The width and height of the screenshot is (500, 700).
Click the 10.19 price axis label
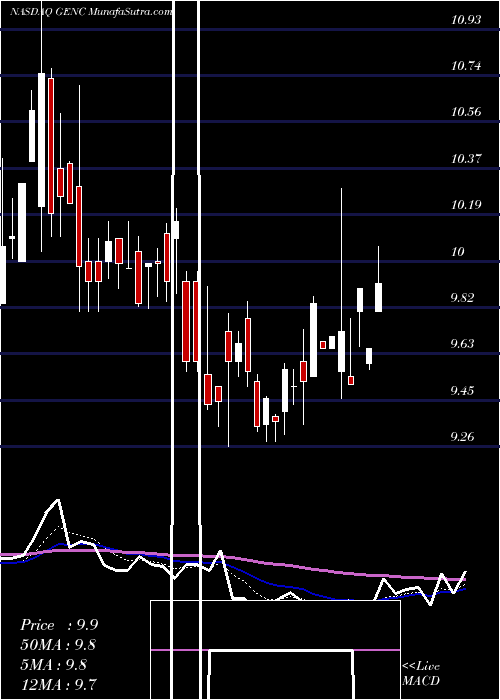click(x=466, y=205)
